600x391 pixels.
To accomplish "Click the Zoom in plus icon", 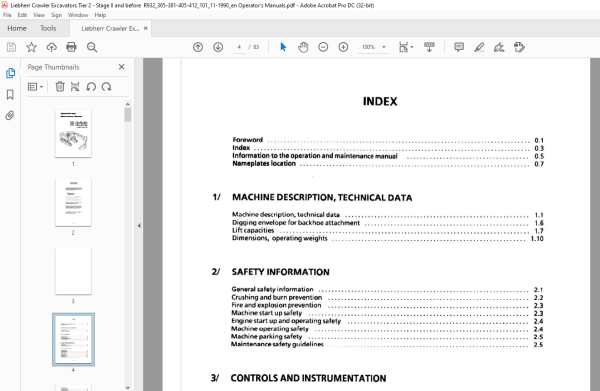I will pyautogui.click(x=343, y=47).
